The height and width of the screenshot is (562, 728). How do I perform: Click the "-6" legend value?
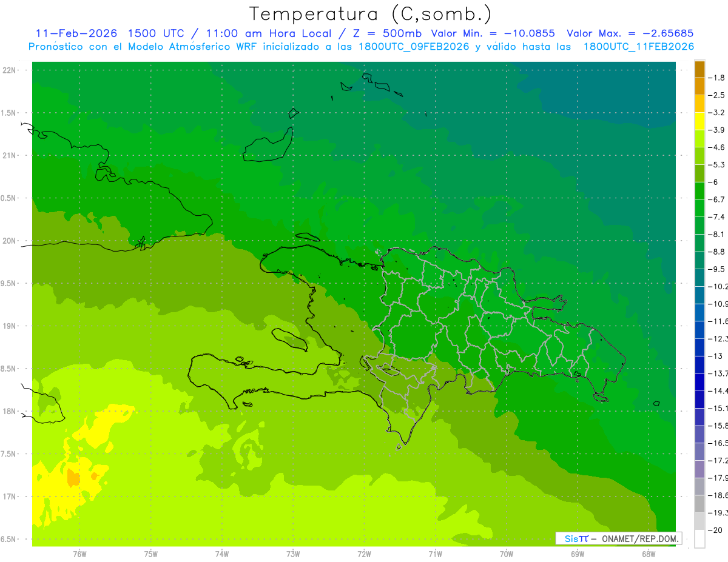[713, 182]
